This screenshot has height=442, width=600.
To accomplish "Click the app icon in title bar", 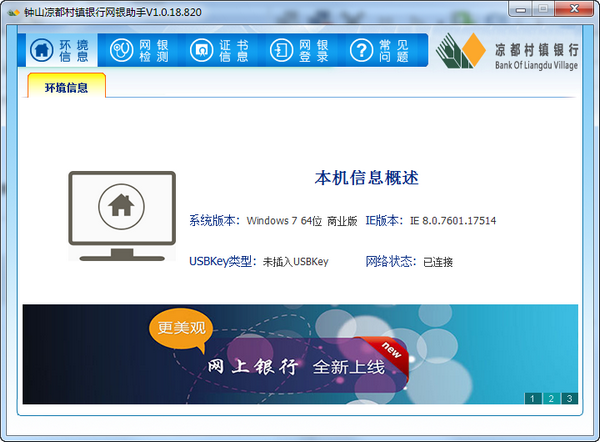I will click(x=11, y=10).
